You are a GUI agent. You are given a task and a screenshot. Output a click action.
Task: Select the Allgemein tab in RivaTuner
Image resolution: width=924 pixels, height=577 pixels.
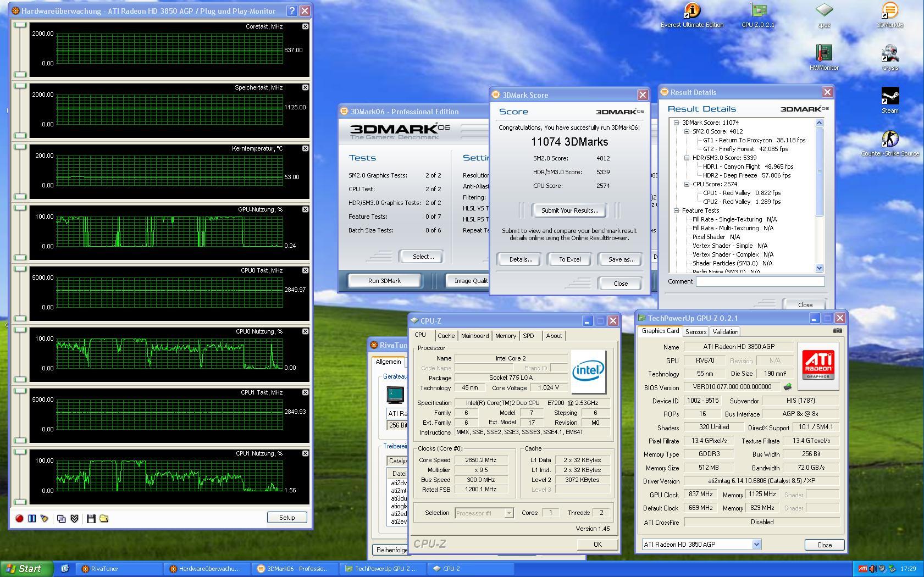pos(388,362)
